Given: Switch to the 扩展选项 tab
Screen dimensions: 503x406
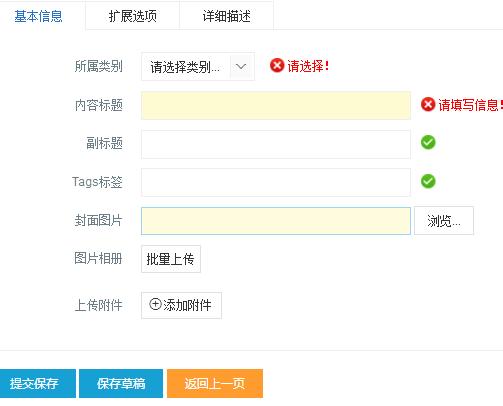Looking at the screenshot, I should 132,16.
